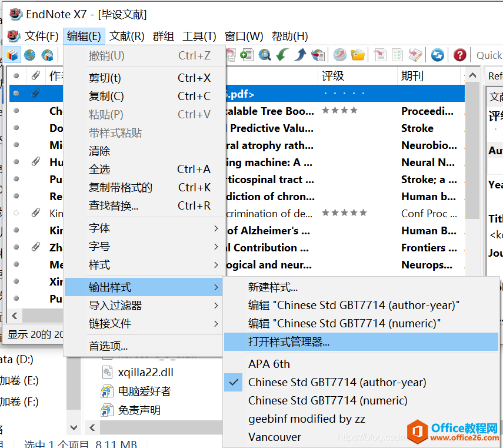Click 打开样式管理器... entry

361,342
